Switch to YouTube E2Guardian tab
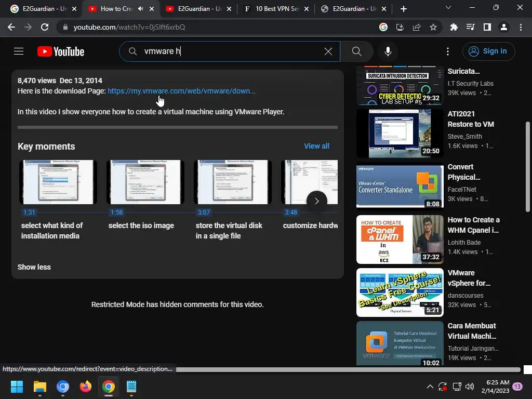The height and width of the screenshot is (399, 532). click(x=198, y=9)
